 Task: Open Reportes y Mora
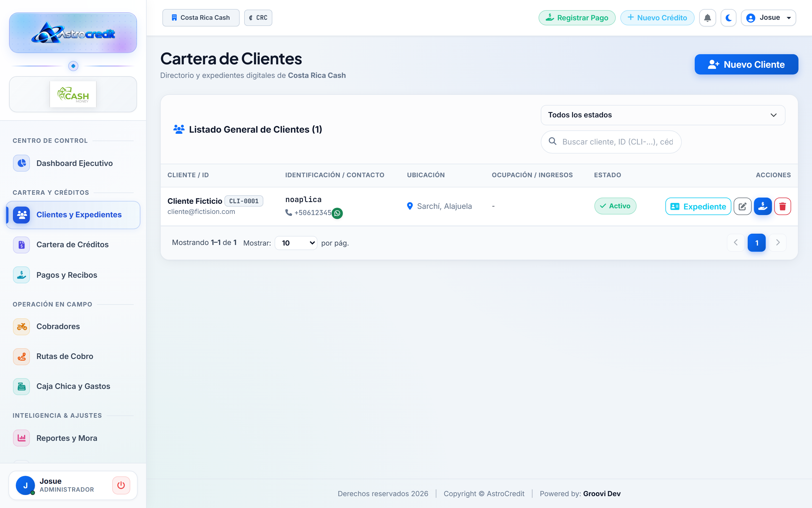(x=73, y=438)
